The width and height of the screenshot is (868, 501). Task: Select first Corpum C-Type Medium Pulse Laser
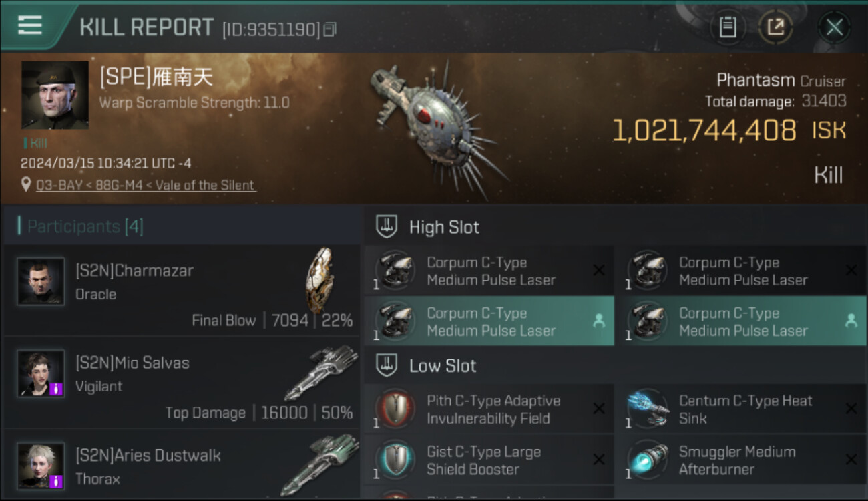pyautogui.click(x=489, y=271)
